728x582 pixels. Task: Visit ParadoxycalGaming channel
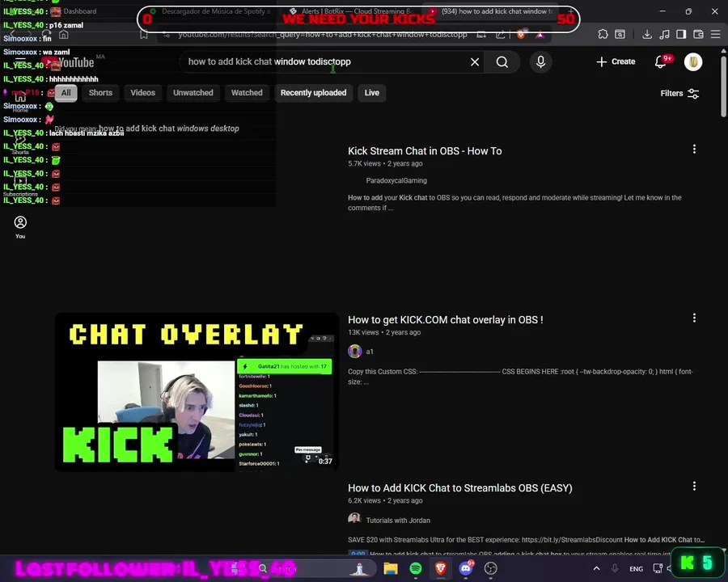tap(396, 180)
